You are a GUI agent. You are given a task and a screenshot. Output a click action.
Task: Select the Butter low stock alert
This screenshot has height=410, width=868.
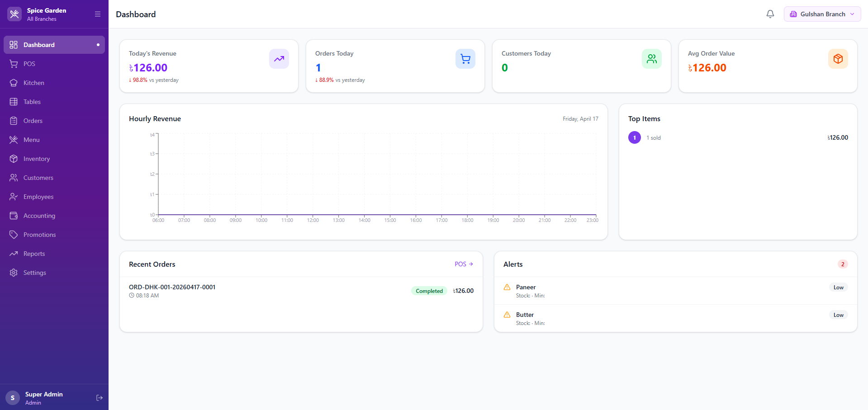point(676,318)
